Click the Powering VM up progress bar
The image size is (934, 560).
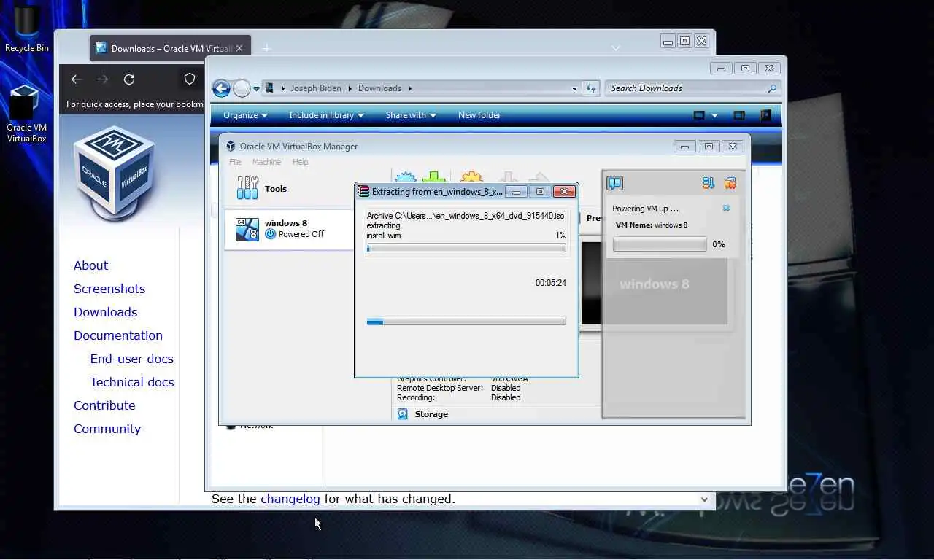tap(660, 244)
